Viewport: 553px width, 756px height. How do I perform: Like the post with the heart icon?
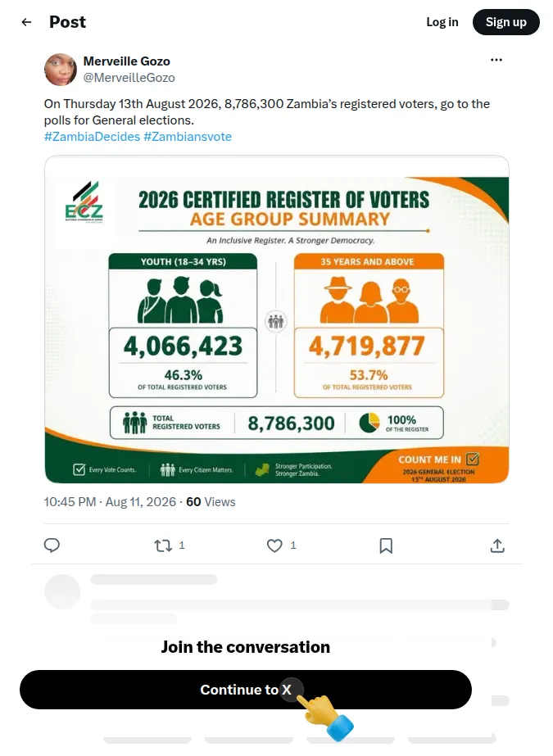tap(274, 545)
